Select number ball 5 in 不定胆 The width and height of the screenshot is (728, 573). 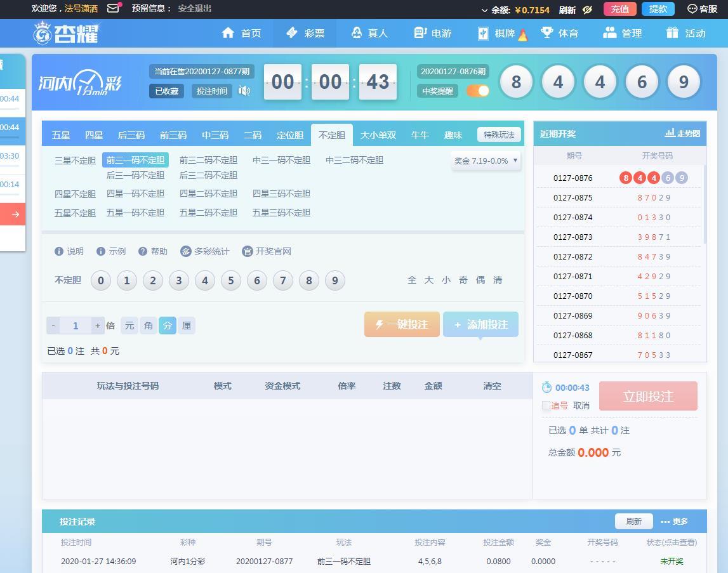(231, 280)
